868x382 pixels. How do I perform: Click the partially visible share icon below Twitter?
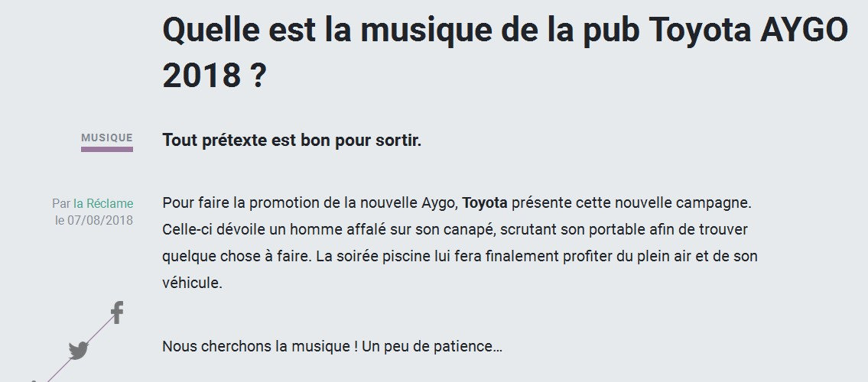click(x=34, y=379)
